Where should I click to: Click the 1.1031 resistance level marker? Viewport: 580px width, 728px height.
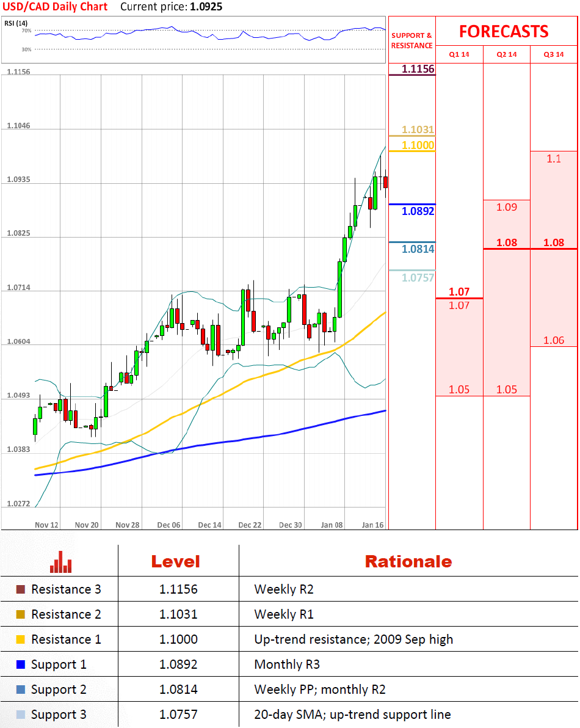coord(418,129)
